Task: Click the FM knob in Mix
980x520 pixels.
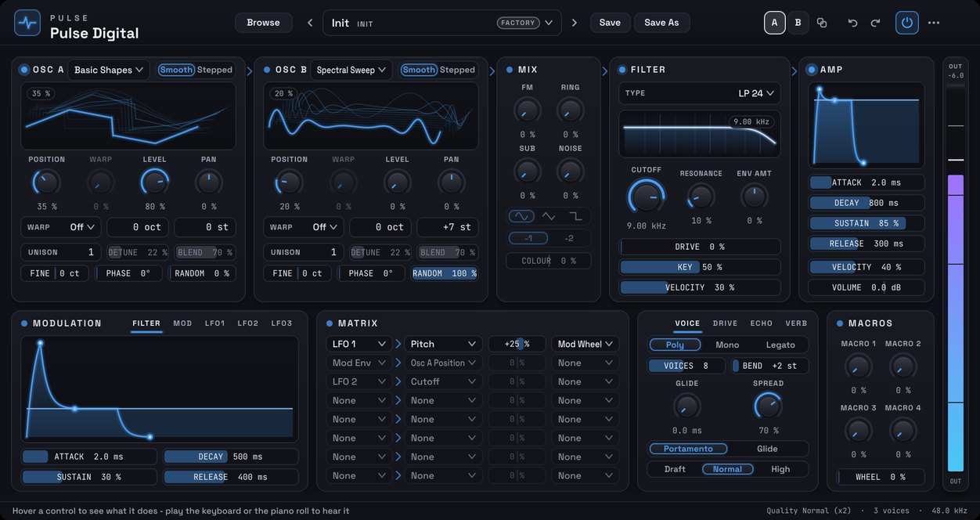Action: pos(527,110)
